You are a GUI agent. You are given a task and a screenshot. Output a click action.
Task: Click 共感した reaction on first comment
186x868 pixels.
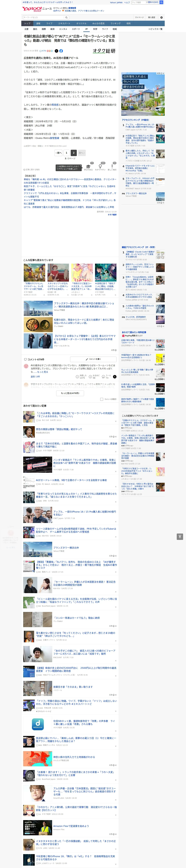click(81, 376)
